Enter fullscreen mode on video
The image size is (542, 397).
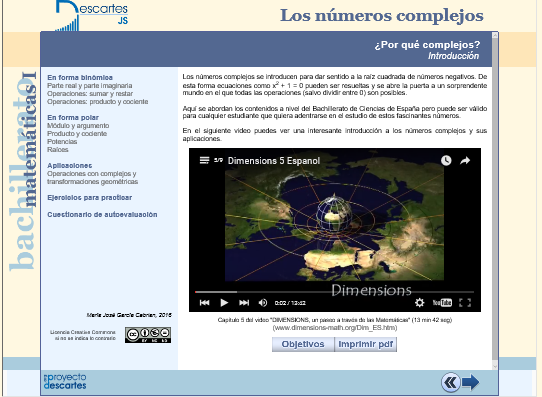(x=465, y=303)
